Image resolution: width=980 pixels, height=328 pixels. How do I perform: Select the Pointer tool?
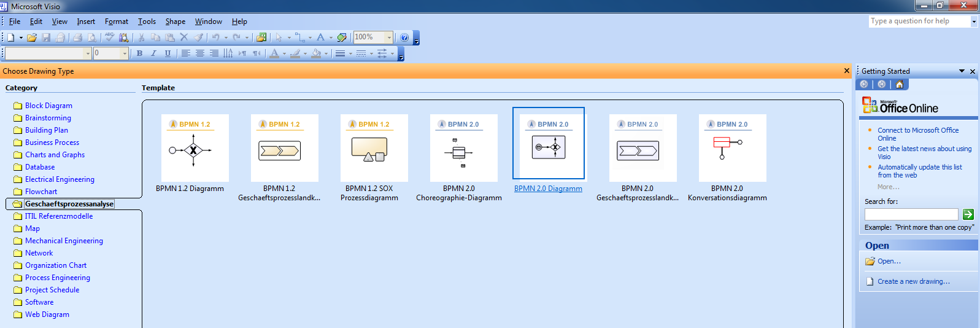(x=279, y=37)
